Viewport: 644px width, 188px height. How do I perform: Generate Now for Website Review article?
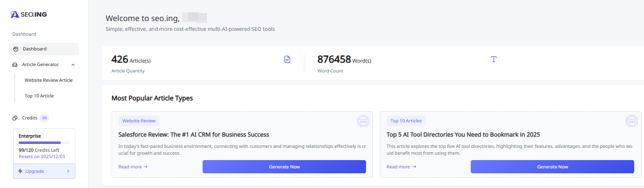tap(284, 167)
